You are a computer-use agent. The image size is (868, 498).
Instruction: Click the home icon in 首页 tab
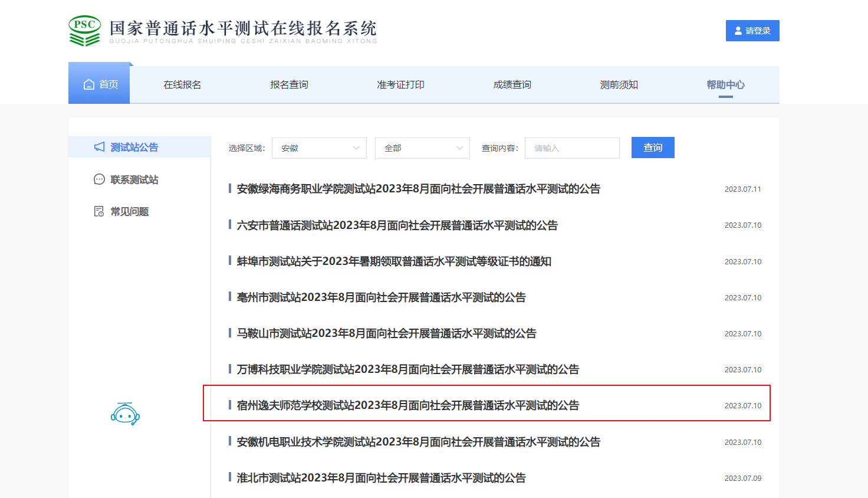point(89,84)
